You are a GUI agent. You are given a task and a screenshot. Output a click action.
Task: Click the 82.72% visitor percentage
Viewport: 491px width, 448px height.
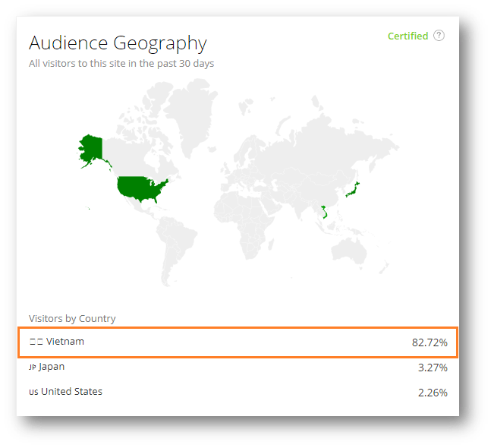pyautogui.click(x=430, y=342)
